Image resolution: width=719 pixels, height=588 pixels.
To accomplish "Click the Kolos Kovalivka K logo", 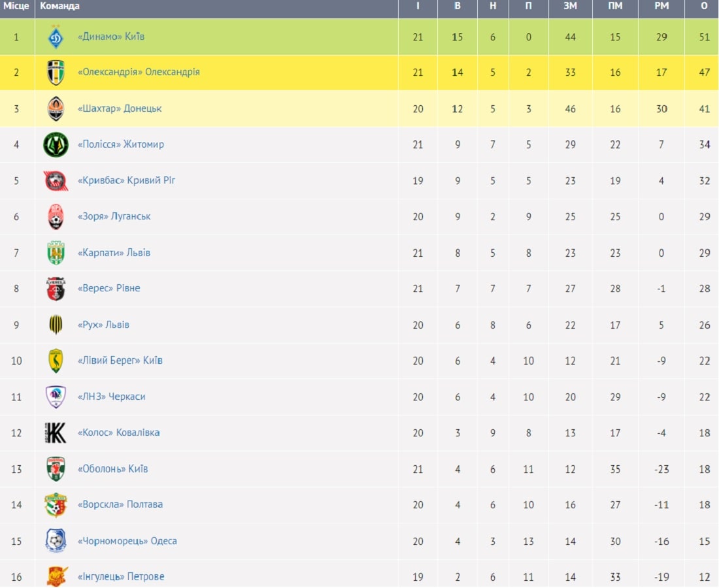I will point(56,433).
